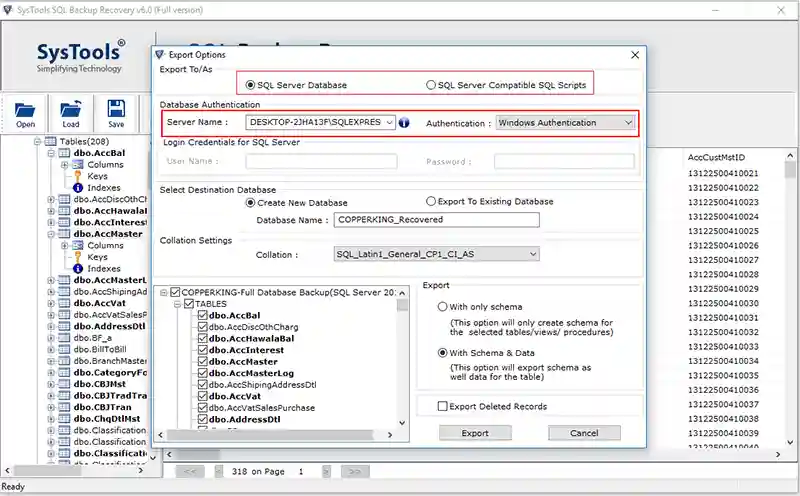Click the Keys icon under dbo.AccBal

(x=78, y=176)
